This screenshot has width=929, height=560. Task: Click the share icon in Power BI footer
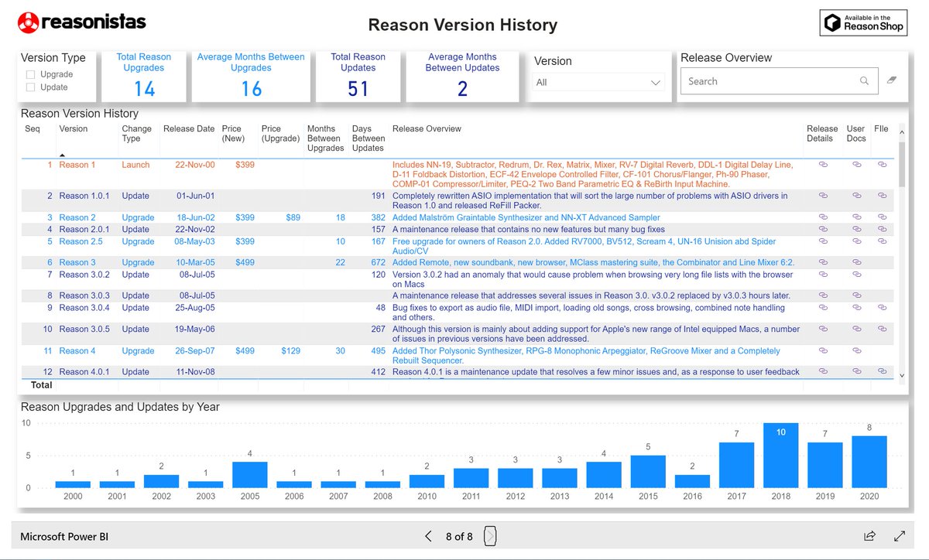tap(869, 536)
